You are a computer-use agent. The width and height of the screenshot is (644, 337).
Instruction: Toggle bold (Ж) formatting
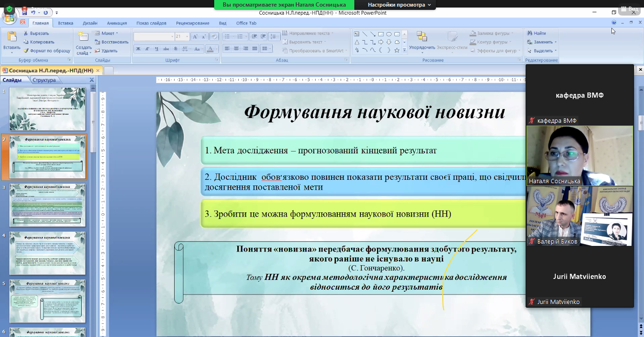(138, 49)
